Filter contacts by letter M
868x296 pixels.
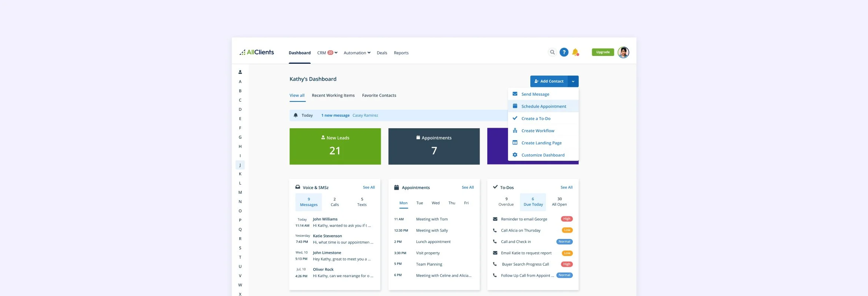[240, 192]
